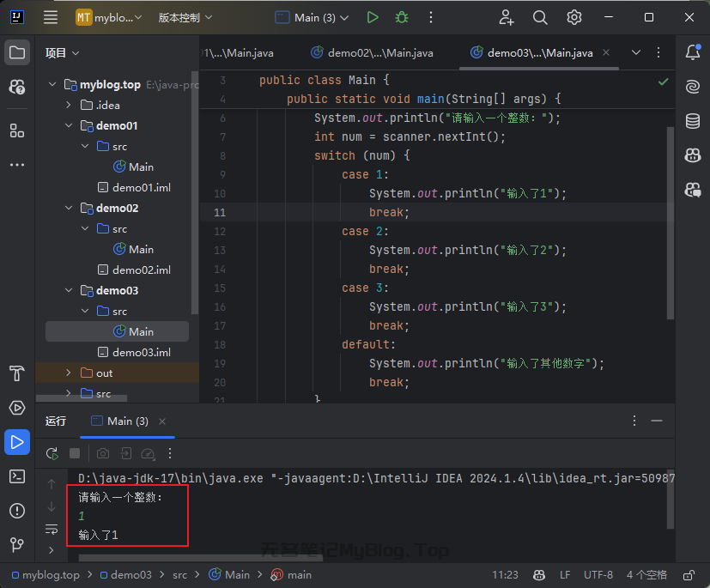
Task: Toggle soft-wrap in console output
Action: (52, 529)
